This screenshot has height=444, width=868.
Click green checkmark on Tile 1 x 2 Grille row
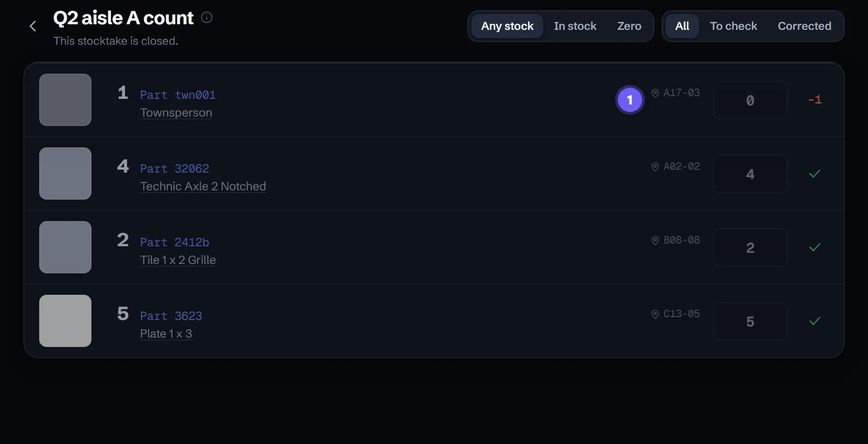(x=815, y=247)
